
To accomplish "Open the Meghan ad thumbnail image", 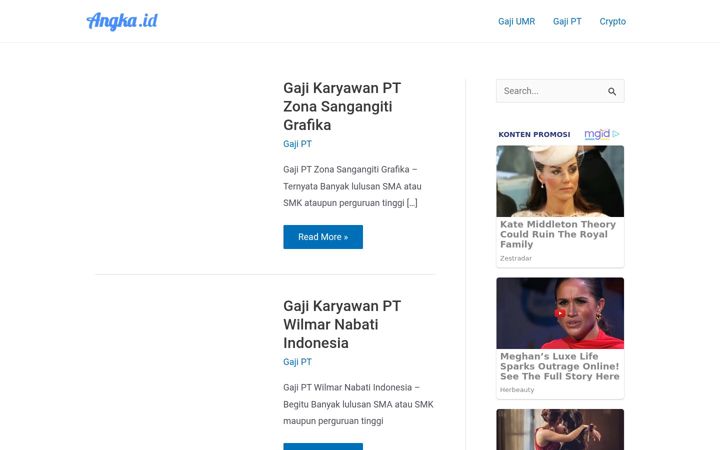I will (560, 313).
